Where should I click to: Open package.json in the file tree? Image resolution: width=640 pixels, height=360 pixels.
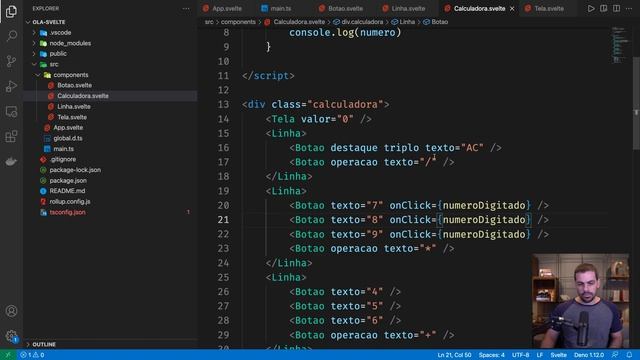tap(68, 181)
